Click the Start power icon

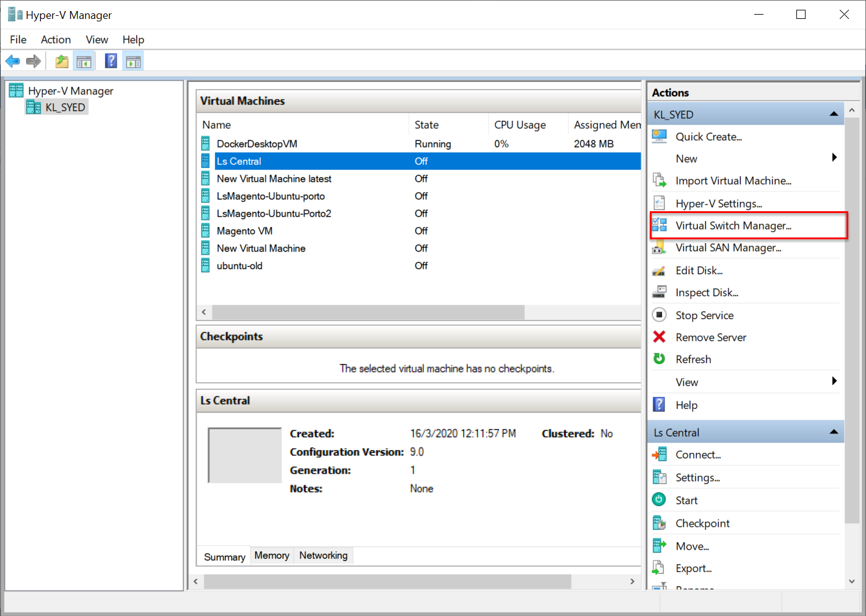point(660,500)
